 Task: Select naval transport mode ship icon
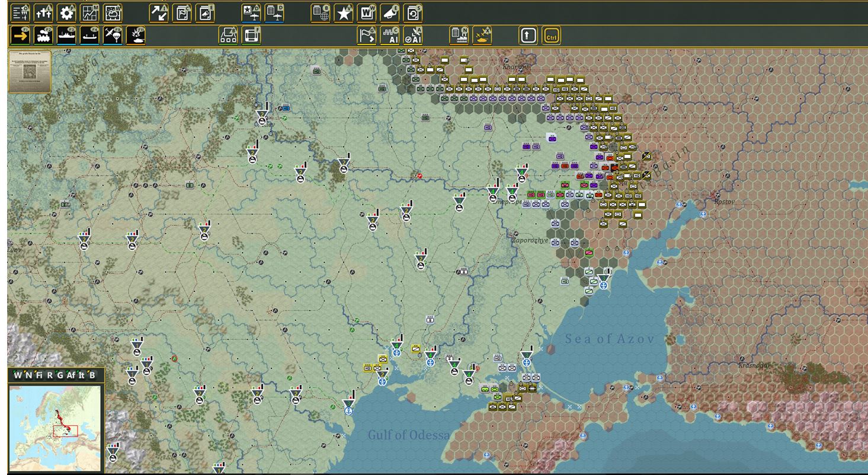tap(68, 34)
